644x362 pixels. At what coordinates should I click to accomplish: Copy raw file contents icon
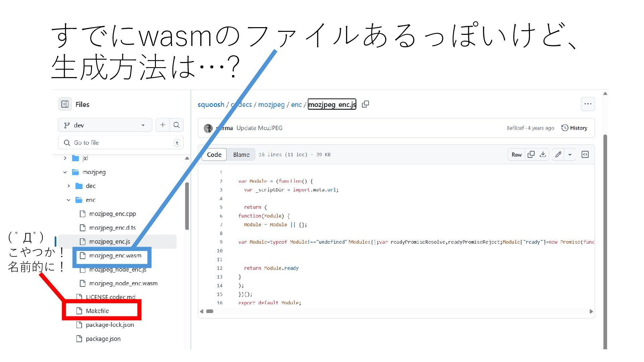coord(531,155)
